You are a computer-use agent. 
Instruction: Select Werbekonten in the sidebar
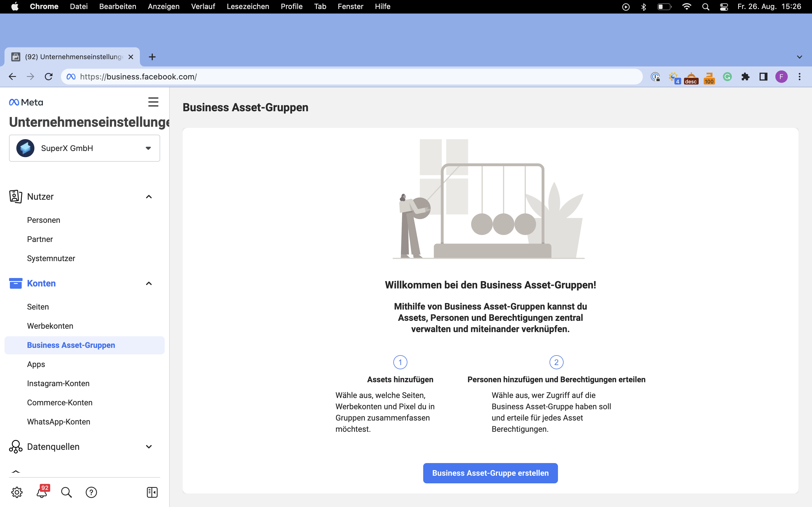pyautogui.click(x=50, y=326)
